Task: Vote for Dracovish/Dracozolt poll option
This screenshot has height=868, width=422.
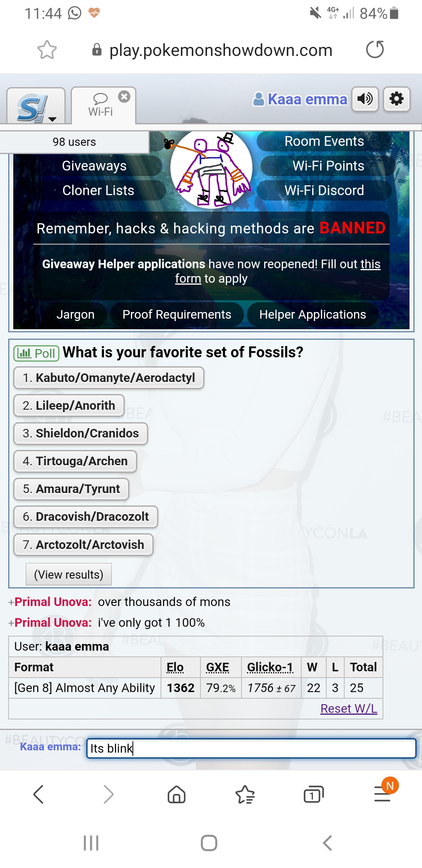Action: click(x=86, y=516)
